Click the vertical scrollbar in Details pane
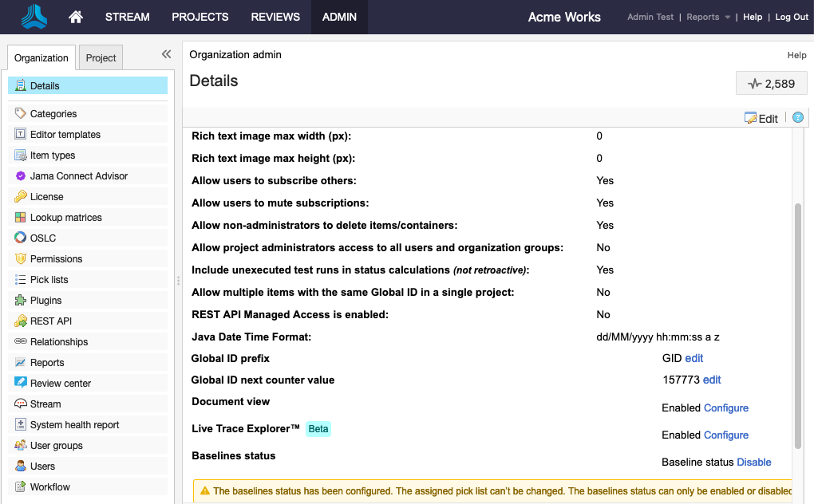The width and height of the screenshot is (814, 504). (x=798, y=325)
